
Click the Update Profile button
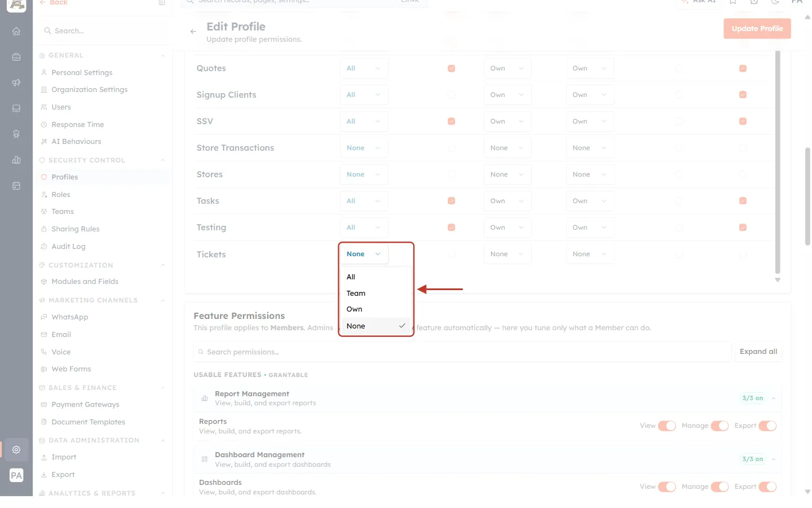(757, 29)
